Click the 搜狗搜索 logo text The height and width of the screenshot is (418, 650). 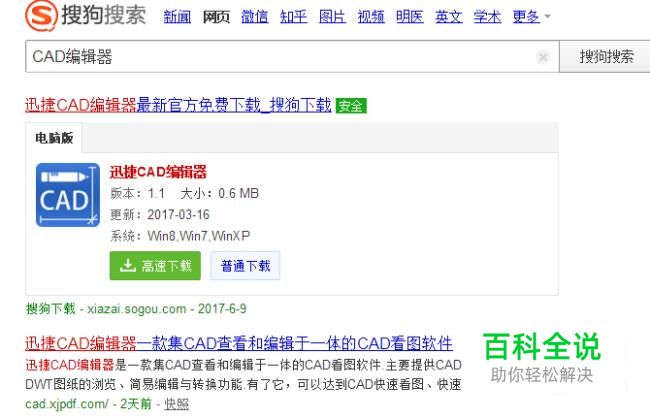[x=104, y=15]
